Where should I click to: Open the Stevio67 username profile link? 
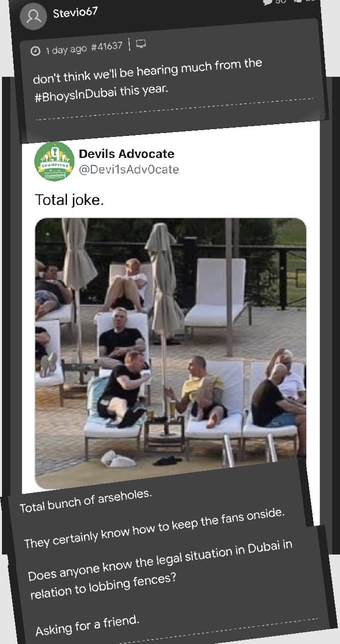[x=75, y=12]
